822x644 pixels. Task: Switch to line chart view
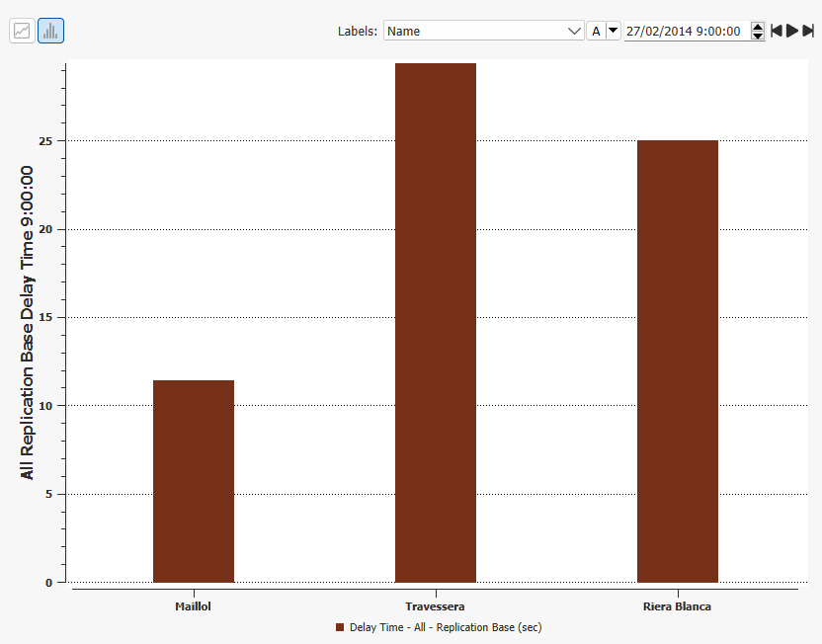(x=22, y=31)
